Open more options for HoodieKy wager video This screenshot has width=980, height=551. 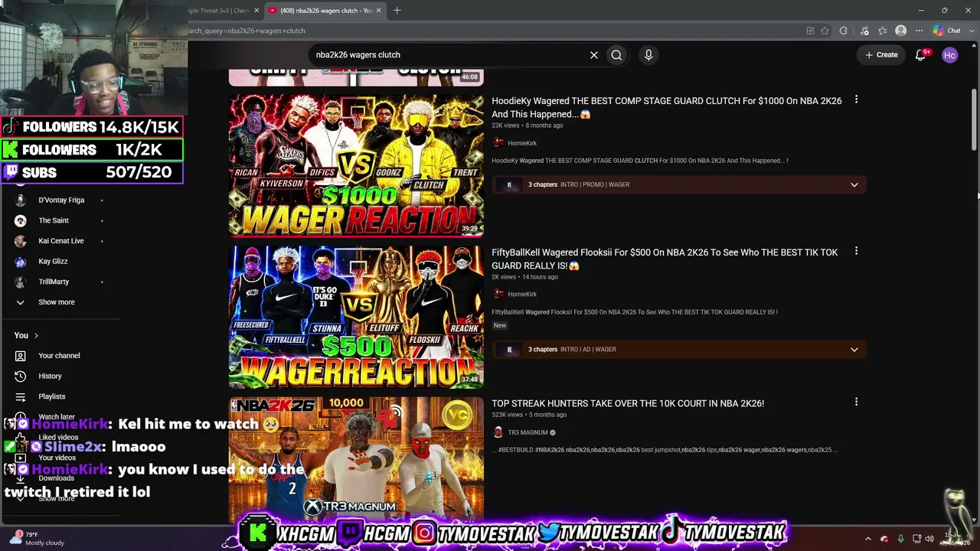(x=856, y=99)
